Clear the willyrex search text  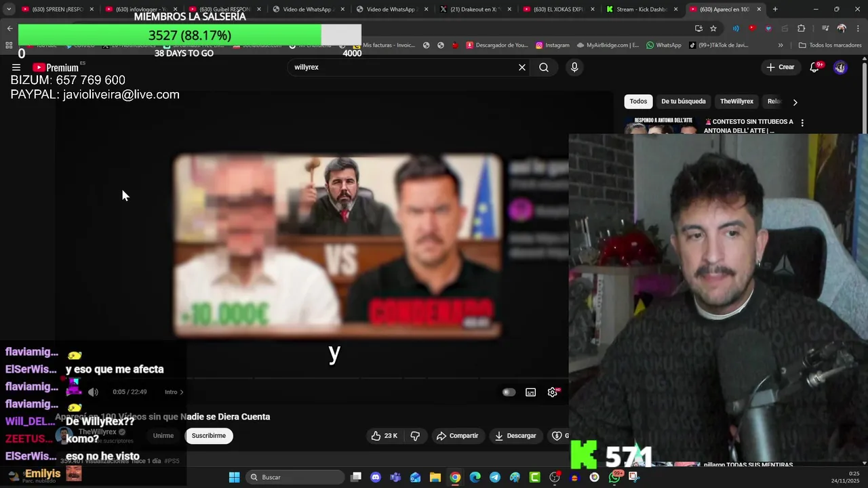(x=522, y=67)
